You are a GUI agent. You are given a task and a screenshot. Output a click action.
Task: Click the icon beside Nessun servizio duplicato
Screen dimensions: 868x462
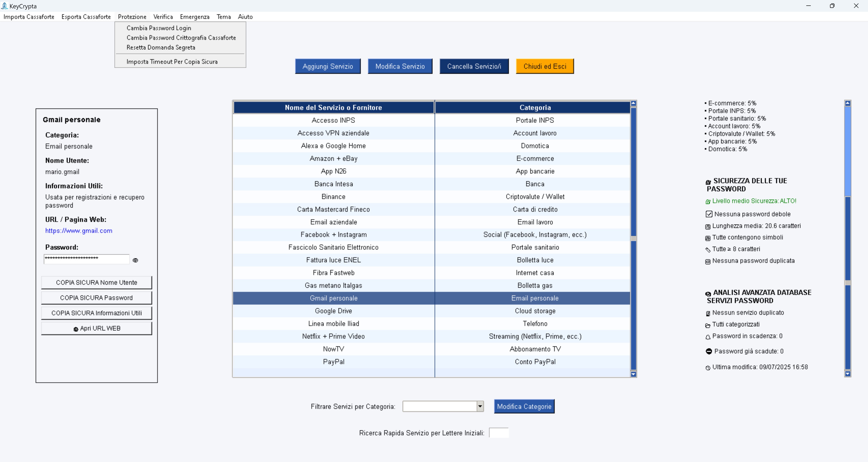[708, 313]
